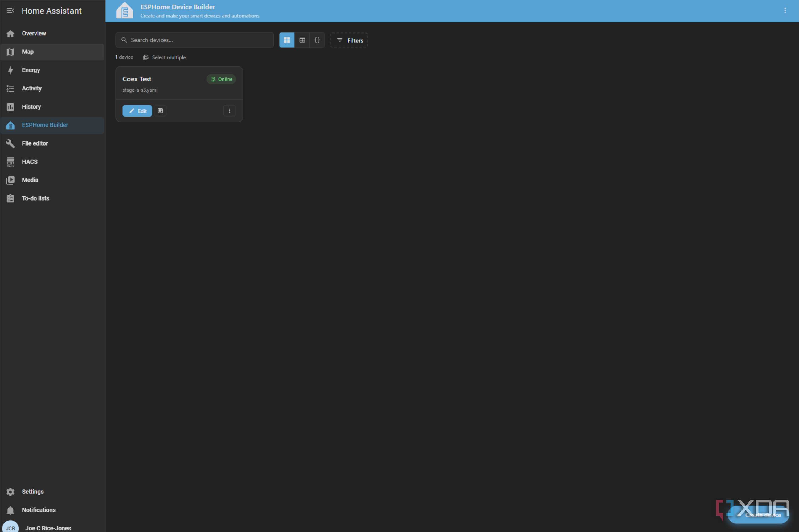The width and height of the screenshot is (799, 532).
Task: Open Map in the sidebar
Action: [x=52, y=52]
